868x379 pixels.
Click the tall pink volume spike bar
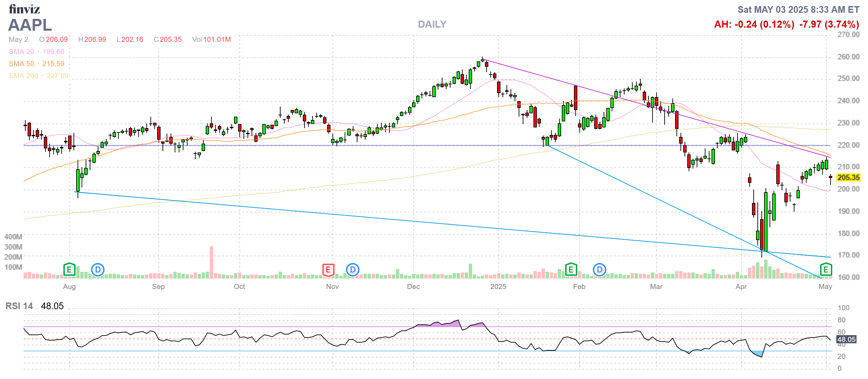click(x=211, y=262)
